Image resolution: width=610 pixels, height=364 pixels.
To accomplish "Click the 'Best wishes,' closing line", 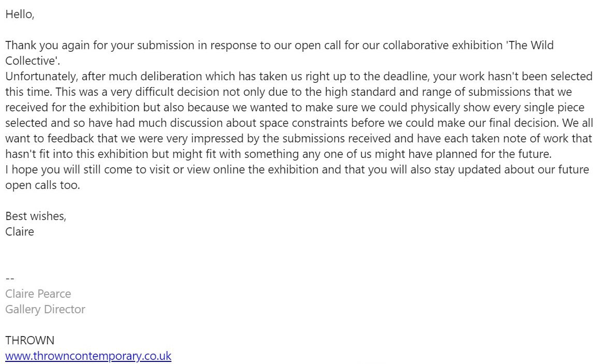I will pyautogui.click(x=36, y=216).
